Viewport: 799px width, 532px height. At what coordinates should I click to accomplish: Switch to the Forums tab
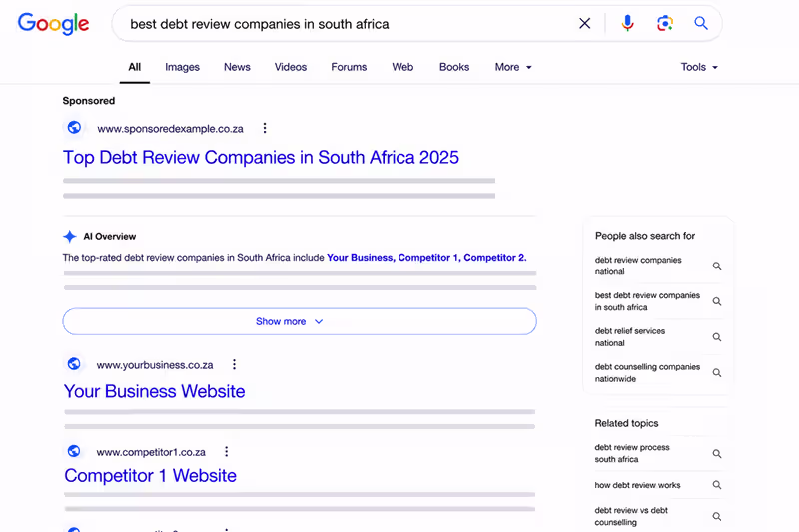coord(349,67)
